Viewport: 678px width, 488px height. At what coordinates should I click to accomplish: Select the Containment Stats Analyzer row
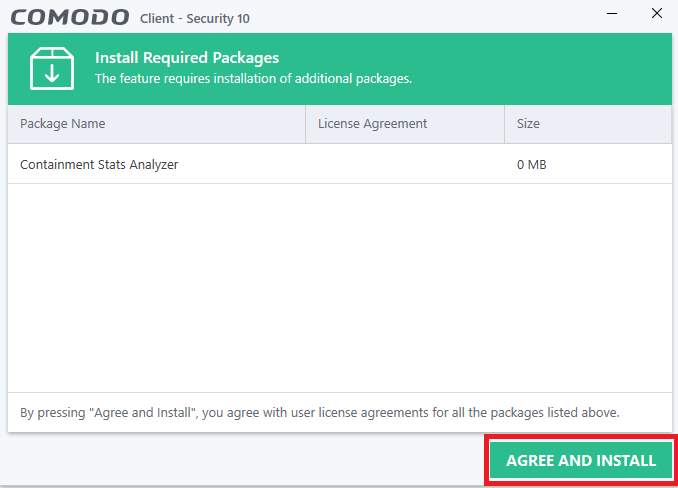[x=340, y=164]
